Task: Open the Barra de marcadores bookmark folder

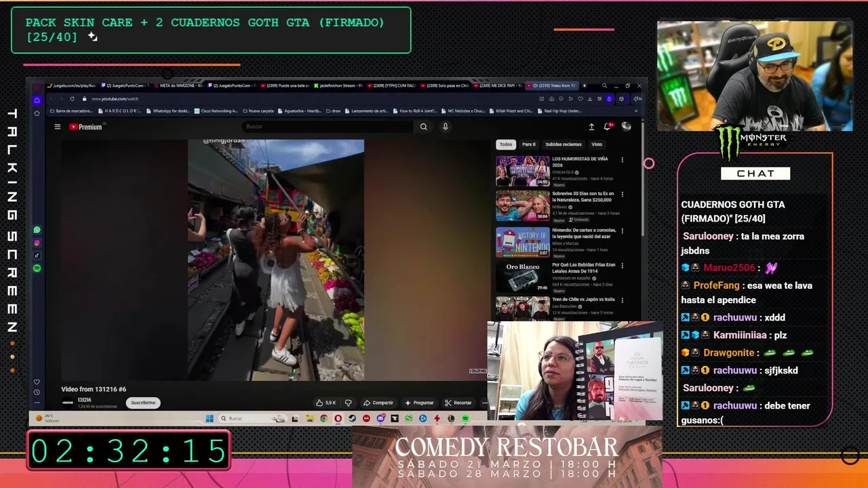Action: click(71, 111)
